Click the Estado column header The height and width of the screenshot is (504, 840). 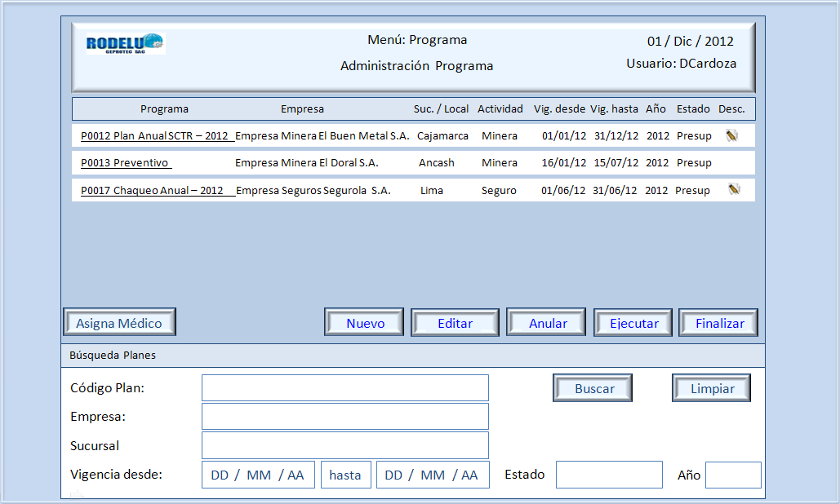coord(693,109)
